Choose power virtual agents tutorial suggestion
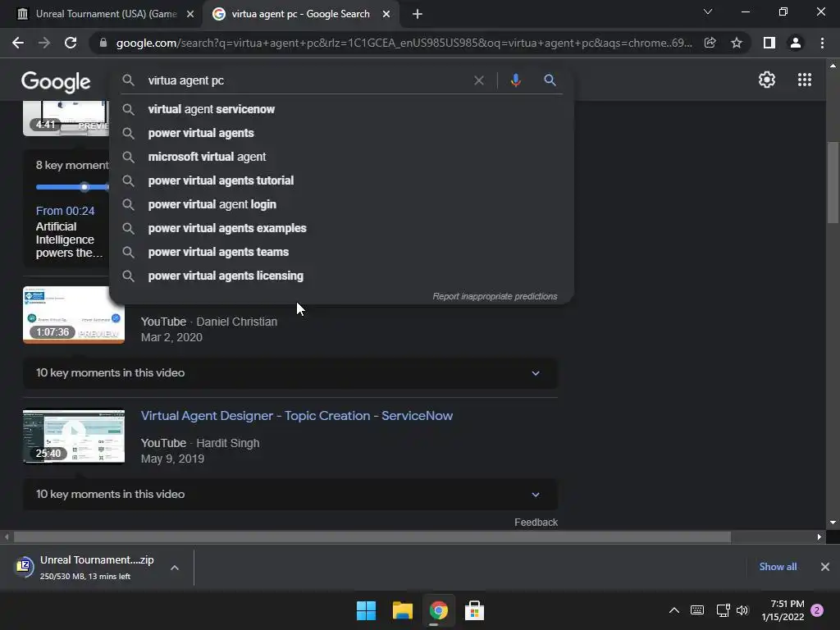Viewport: 840px width, 630px height. click(341, 180)
